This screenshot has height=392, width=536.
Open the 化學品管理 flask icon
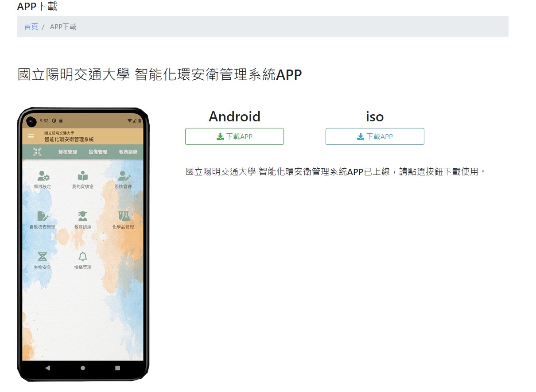124,216
